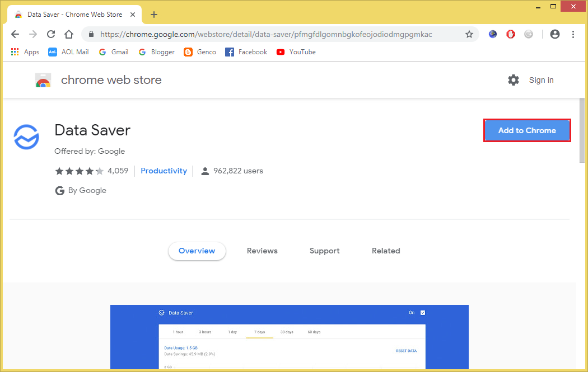Click the Google G icon beside By Google
The height and width of the screenshot is (372, 588).
point(59,191)
